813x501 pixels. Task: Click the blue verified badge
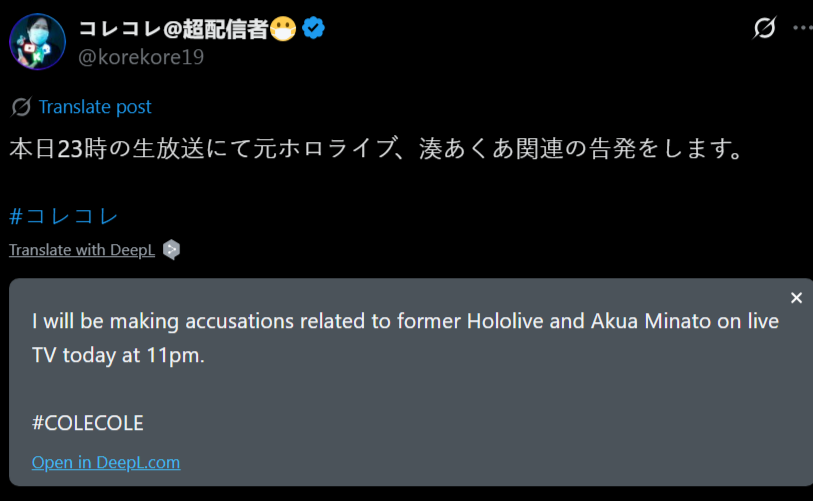coord(314,29)
